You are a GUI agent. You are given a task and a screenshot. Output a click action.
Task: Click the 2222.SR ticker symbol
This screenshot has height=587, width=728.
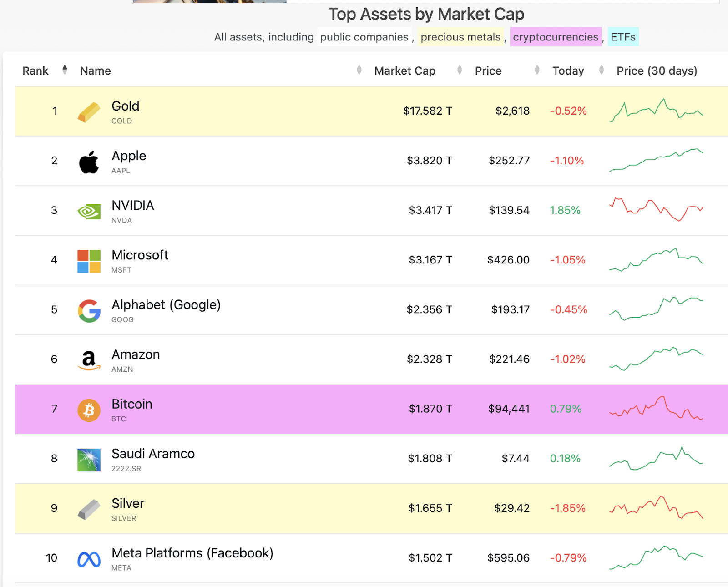point(126,468)
